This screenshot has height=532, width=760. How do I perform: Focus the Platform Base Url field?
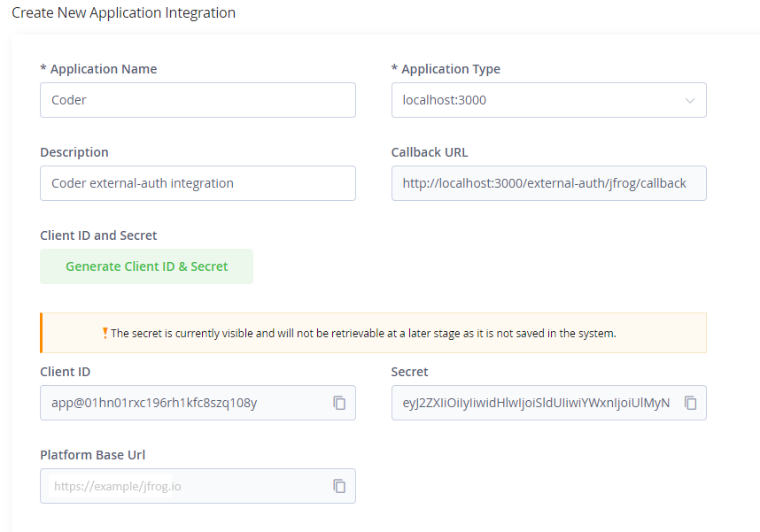(x=198, y=486)
